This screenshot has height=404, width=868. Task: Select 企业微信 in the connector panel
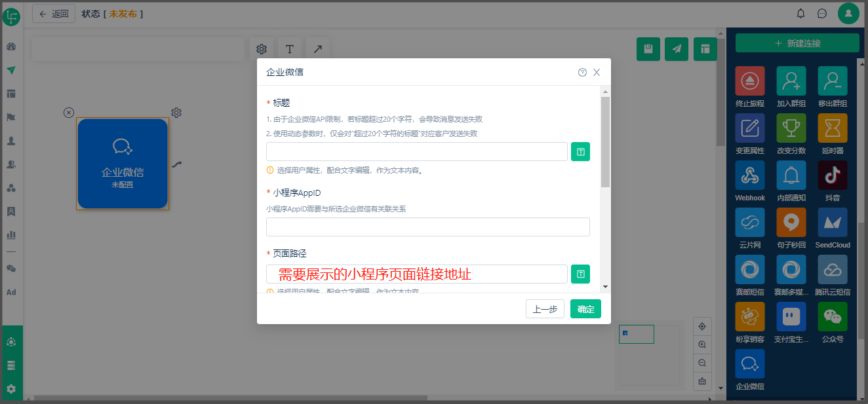tap(750, 364)
